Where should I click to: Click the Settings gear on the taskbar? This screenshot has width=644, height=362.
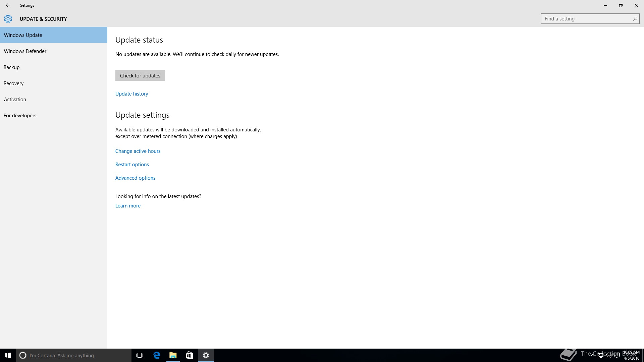coord(206,355)
